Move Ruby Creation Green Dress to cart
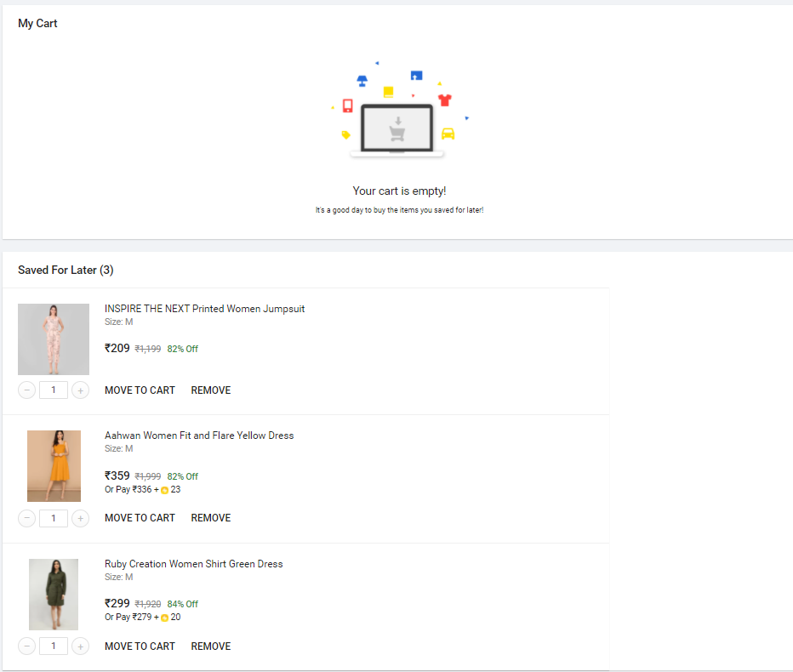 pyautogui.click(x=140, y=646)
